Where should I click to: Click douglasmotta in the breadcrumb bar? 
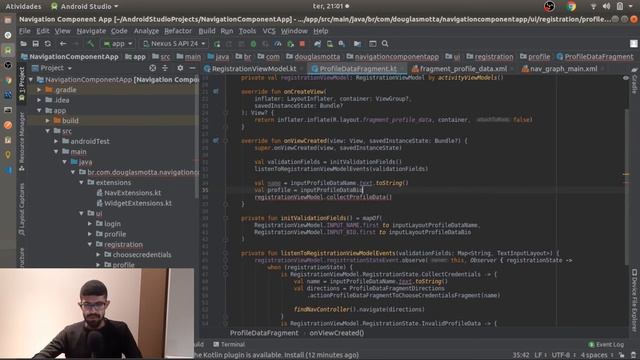coord(317,57)
